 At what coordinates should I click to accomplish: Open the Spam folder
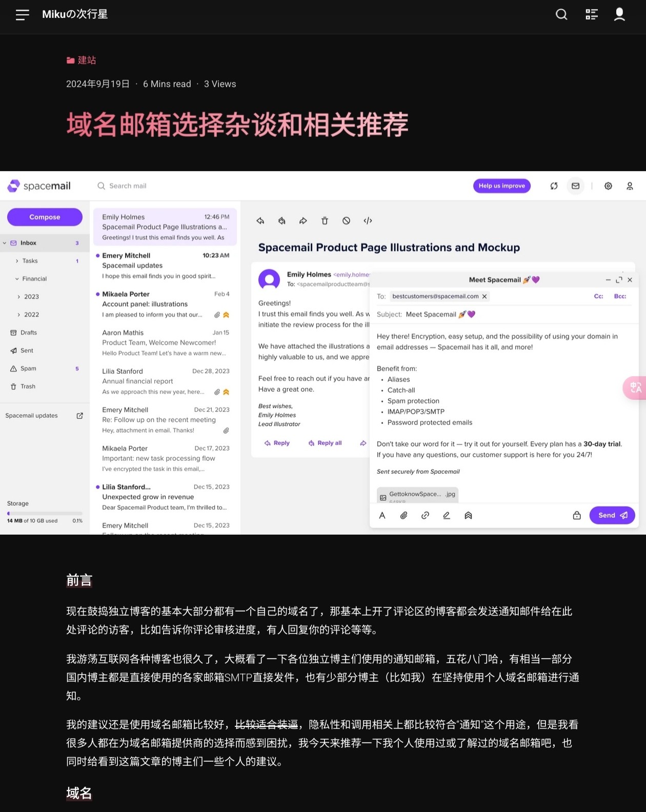[x=45, y=369]
